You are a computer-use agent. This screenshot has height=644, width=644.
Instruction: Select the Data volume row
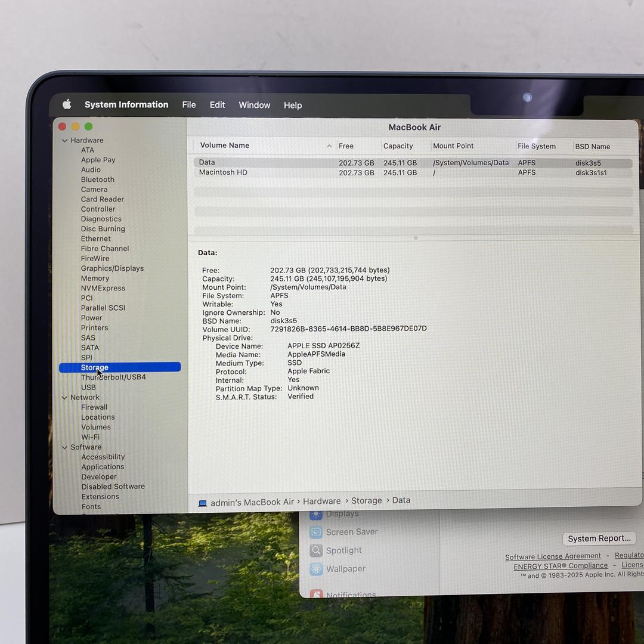pyautogui.click(x=413, y=163)
